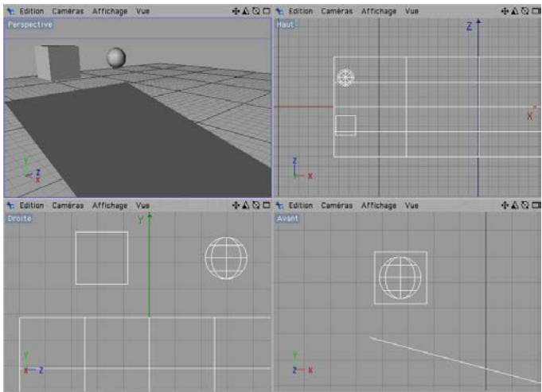Click the move-camera icon in Avant viewport
Viewport: 542px width, 392px height.
pos(505,205)
